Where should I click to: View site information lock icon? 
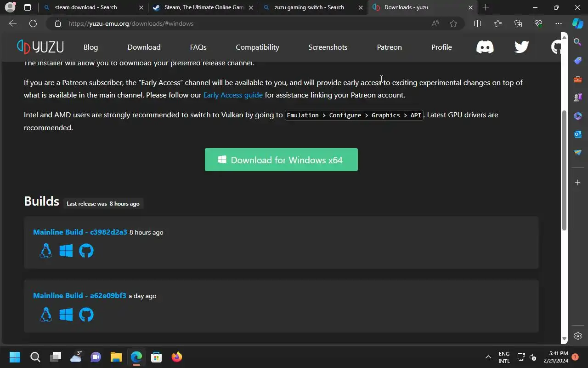pos(57,23)
